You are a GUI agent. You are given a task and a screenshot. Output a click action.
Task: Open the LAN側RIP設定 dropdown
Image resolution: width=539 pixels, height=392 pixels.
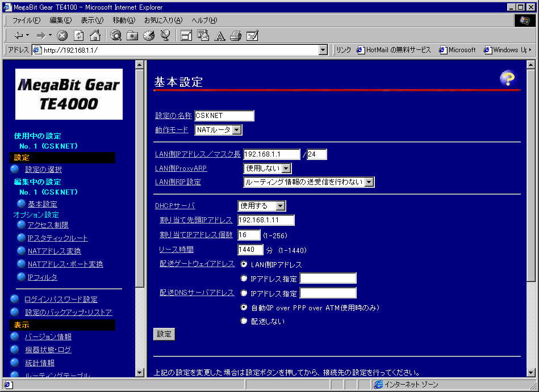(x=308, y=182)
